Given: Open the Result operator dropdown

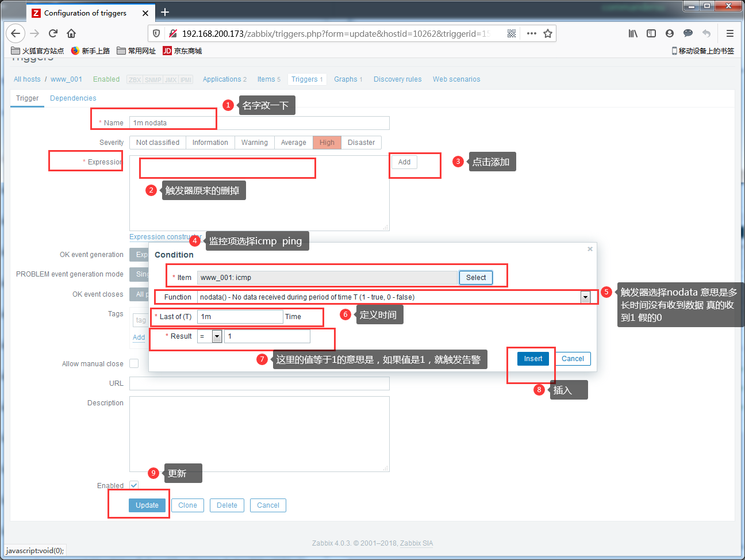Looking at the screenshot, I should pos(217,336).
